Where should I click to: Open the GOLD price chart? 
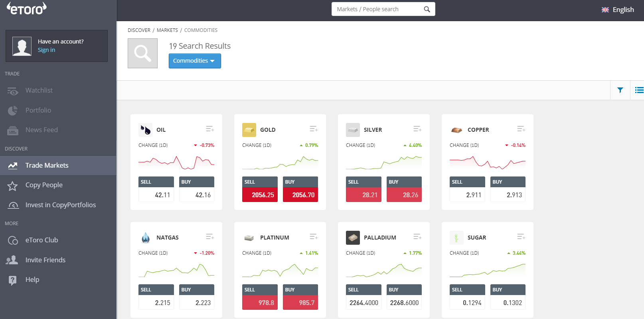pyautogui.click(x=280, y=162)
